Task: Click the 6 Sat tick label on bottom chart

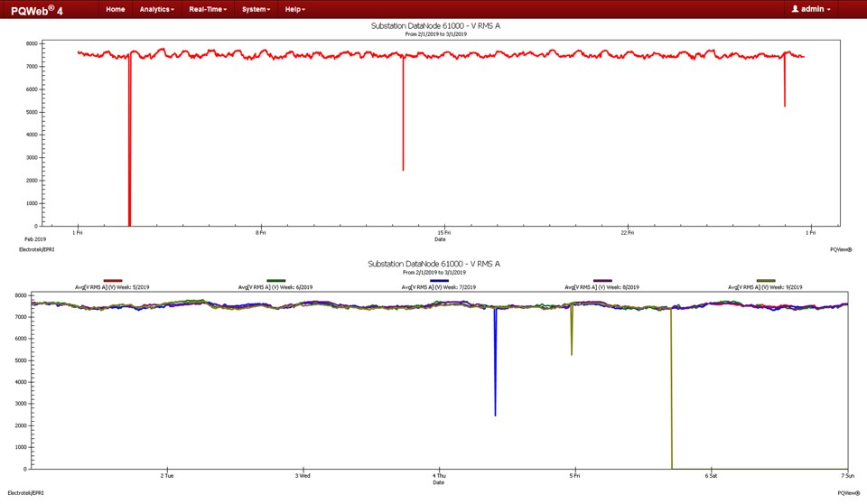Action: pos(711,476)
